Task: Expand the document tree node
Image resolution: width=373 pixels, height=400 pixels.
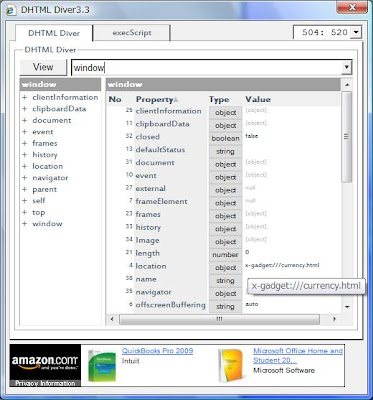Action: pos(24,120)
